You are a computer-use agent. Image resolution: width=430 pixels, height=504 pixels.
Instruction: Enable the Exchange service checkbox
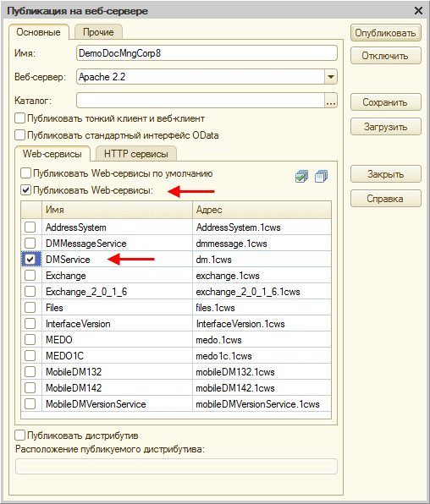tap(30, 276)
